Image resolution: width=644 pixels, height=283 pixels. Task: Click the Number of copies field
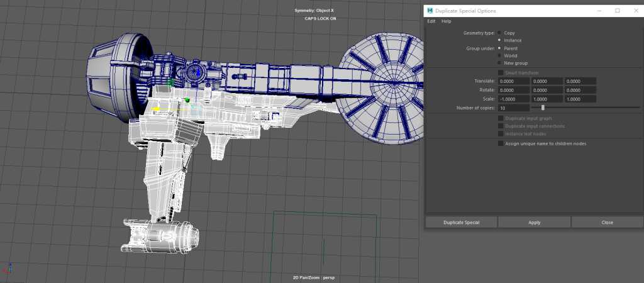[514, 108]
